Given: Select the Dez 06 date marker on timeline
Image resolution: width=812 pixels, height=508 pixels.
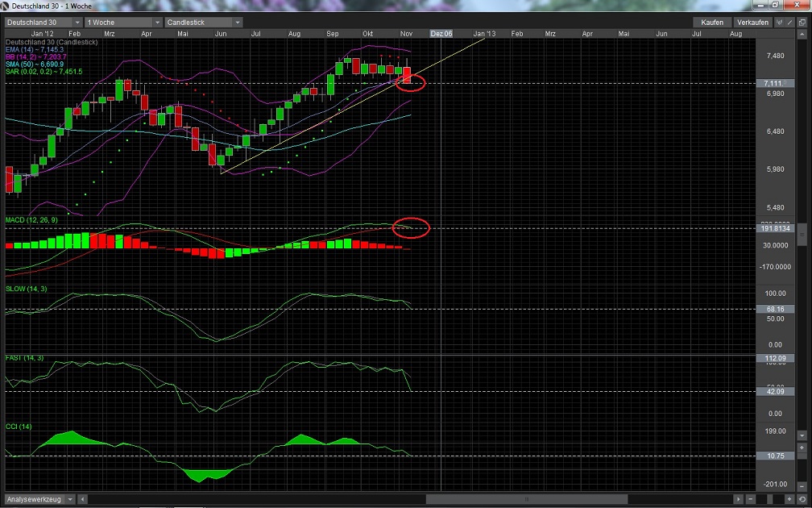Looking at the screenshot, I should coord(441,34).
